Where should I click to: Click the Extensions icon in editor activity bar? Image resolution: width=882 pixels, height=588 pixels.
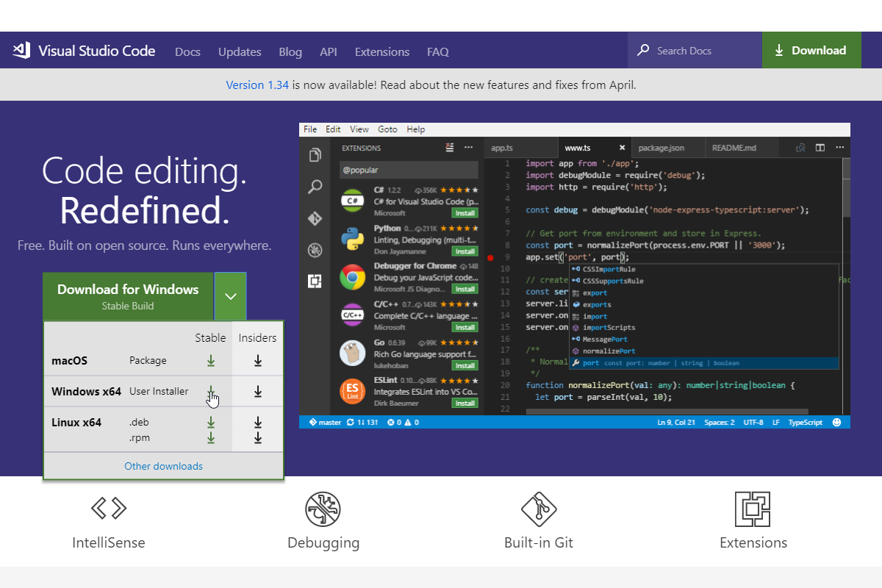click(315, 281)
